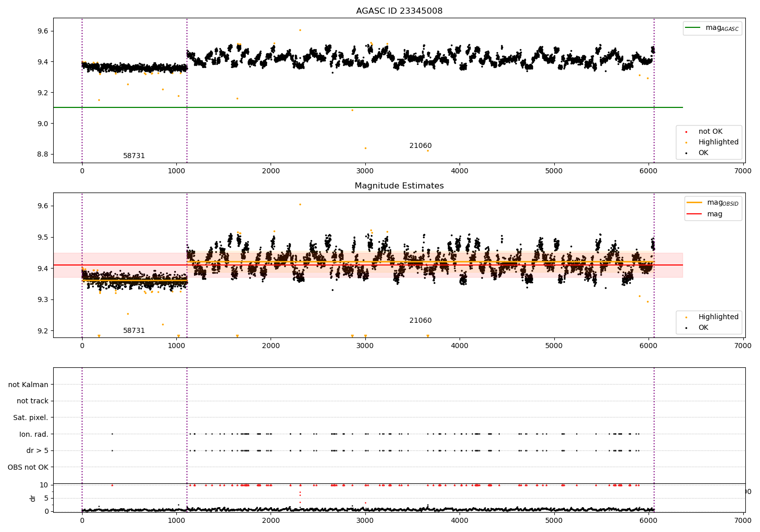760x532 pixels.
Task: Click the green line sample in mag AGASC legend
Action: point(693,28)
